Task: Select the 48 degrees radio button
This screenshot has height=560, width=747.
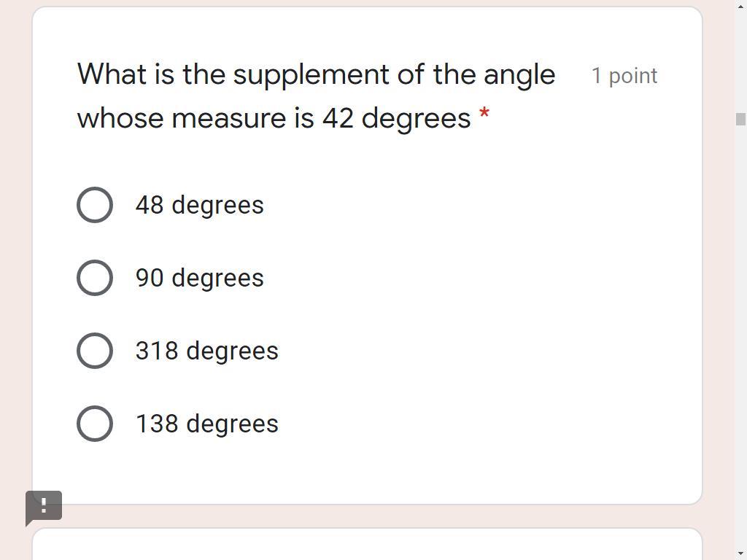Action: coord(95,205)
